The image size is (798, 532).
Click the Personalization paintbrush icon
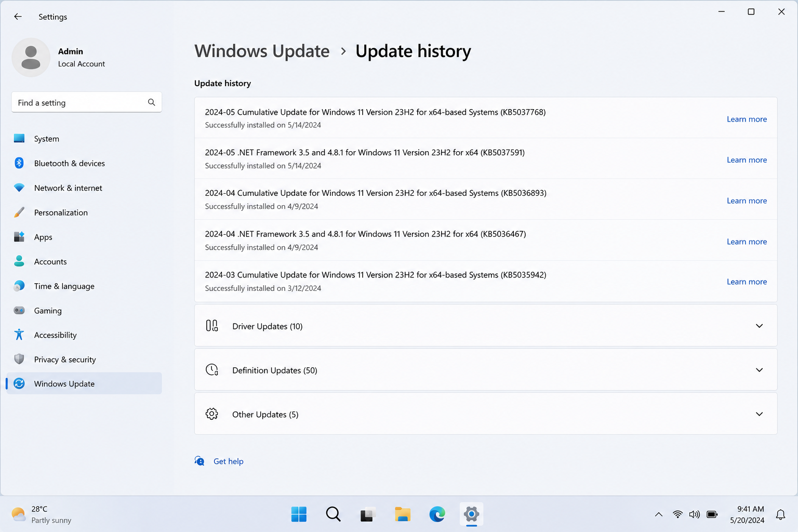19,212
